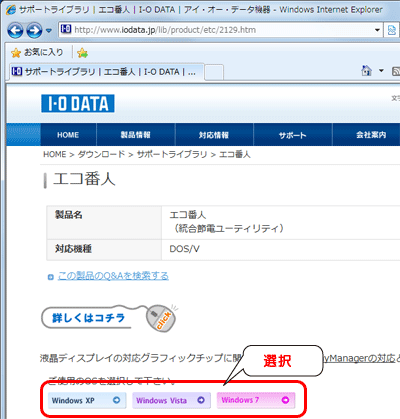Open the お気に入り favorites star button
This screenshot has width=400, height=419.
coord(37,52)
